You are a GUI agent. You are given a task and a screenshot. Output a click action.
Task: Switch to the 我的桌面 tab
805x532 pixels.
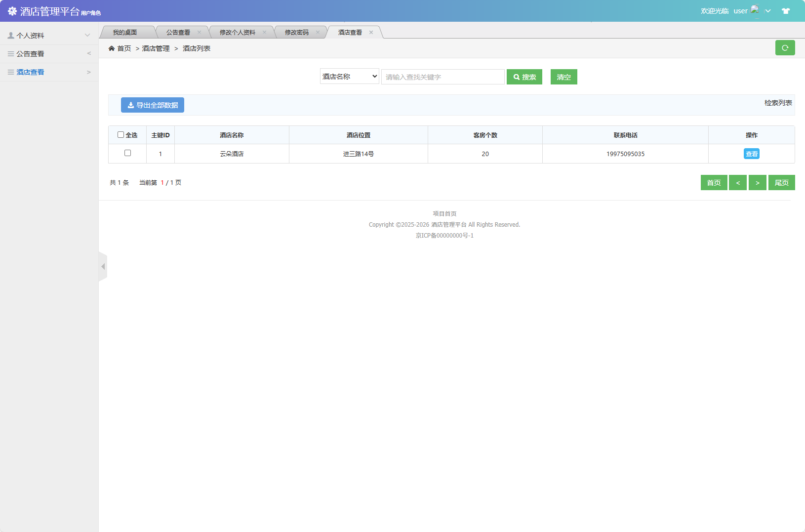tap(125, 33)
